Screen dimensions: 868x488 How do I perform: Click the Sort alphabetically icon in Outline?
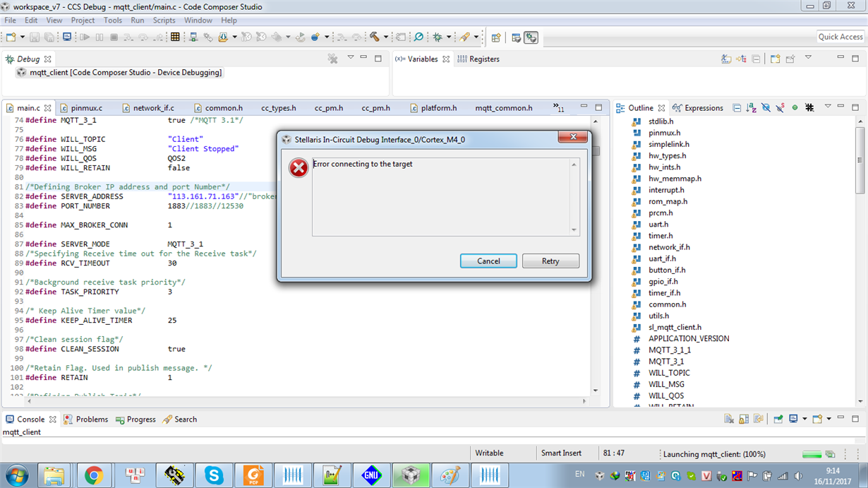tap(751, 108)
